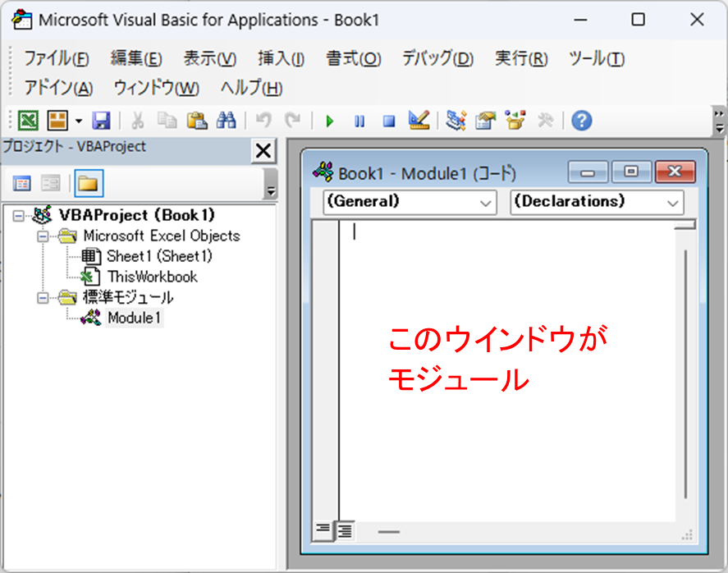The image size is (728, 573).
Task: Select ThisWorkbook in project tree
Action: pyautogui.click(x=153, y=277)
